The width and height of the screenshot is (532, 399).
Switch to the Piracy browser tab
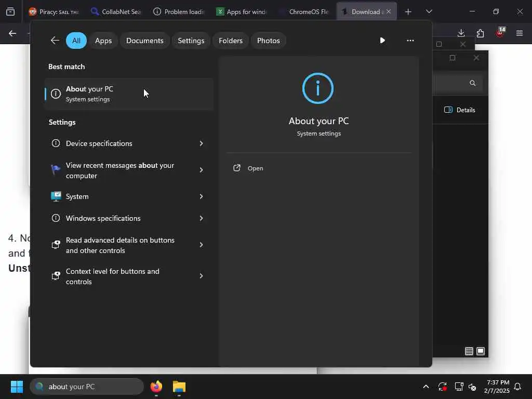point(54,12)
